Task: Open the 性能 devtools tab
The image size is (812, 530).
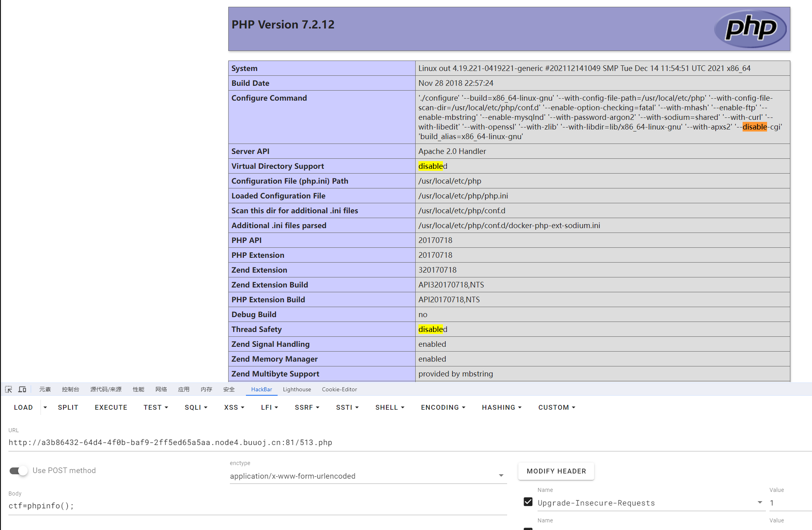Action: pyautogui.click(x=138, y=389)
